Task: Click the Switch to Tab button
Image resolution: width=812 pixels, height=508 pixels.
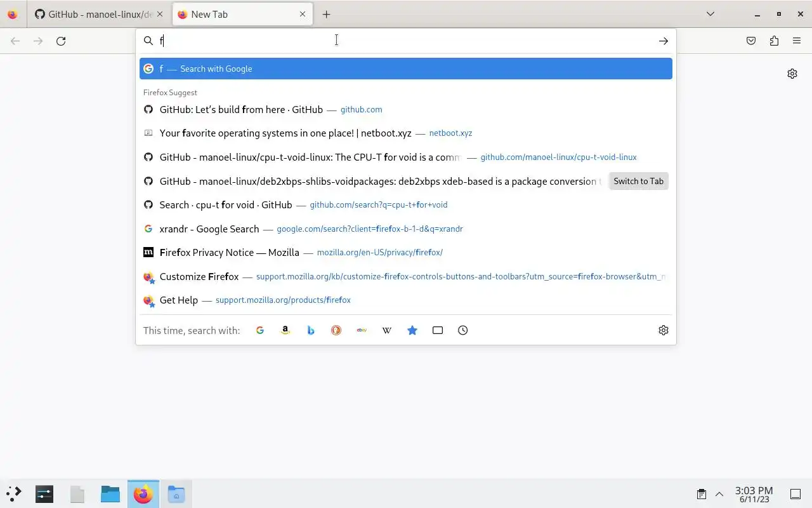Action: 638,181
